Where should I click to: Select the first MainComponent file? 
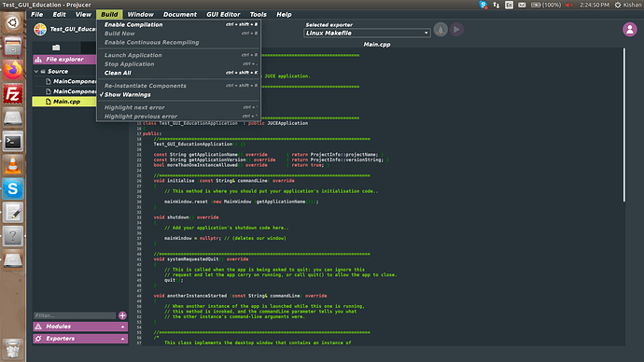pyautogui.click(x=70, y=81)
